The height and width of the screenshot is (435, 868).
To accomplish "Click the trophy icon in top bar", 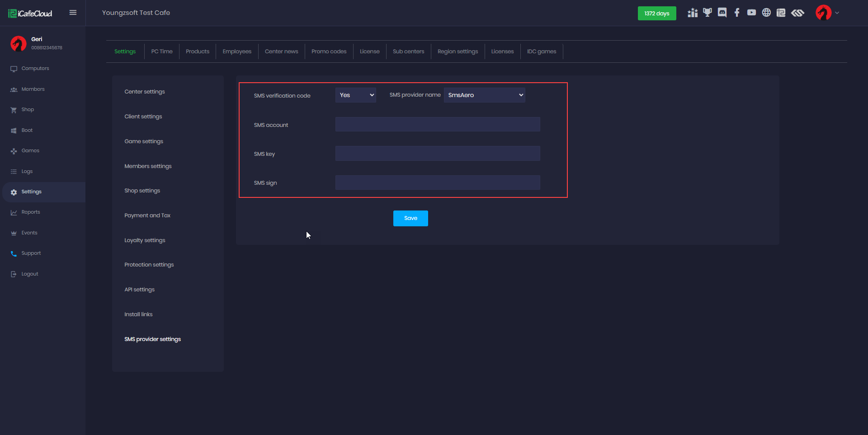I will (707, 13).
